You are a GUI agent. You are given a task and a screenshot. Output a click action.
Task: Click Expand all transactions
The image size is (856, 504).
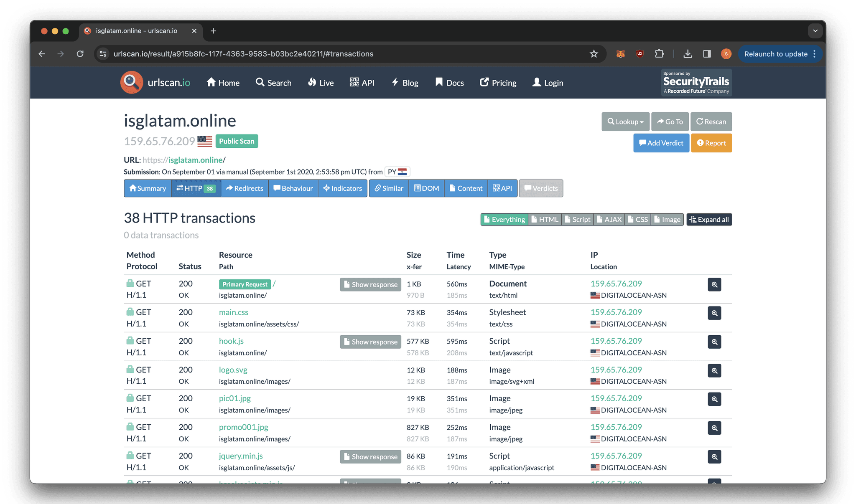click(709, 220)
